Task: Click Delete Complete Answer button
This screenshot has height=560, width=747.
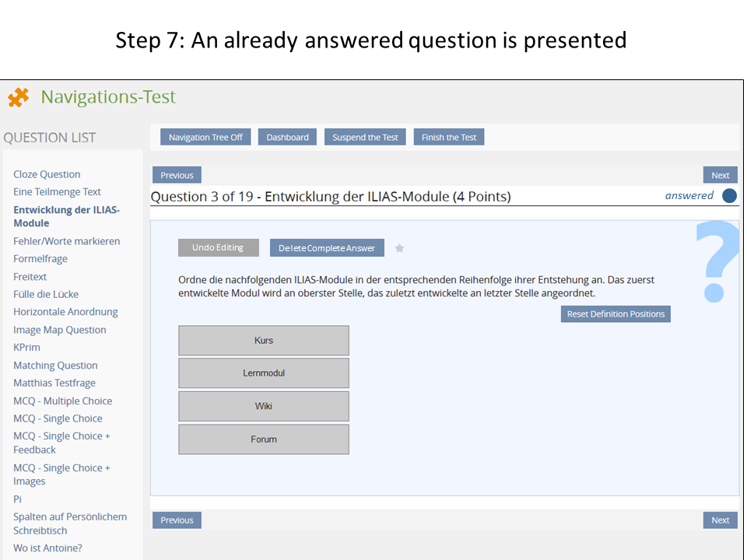Action: 327,248
